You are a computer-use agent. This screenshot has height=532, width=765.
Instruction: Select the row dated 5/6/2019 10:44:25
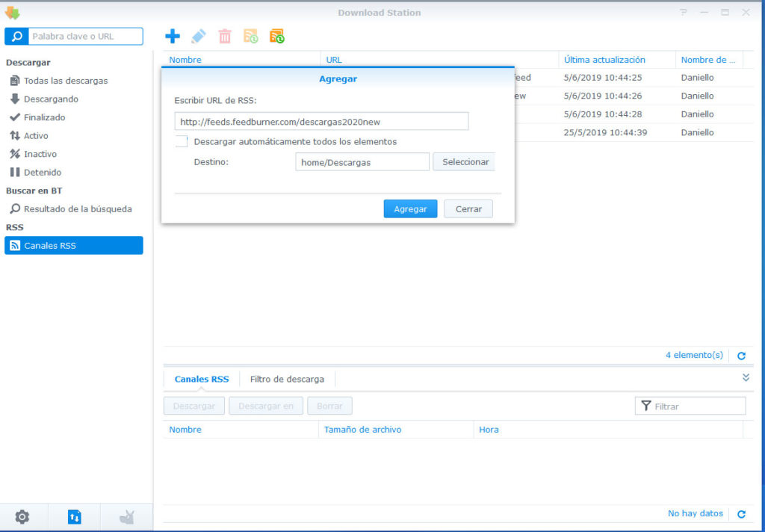coord(634,78)
